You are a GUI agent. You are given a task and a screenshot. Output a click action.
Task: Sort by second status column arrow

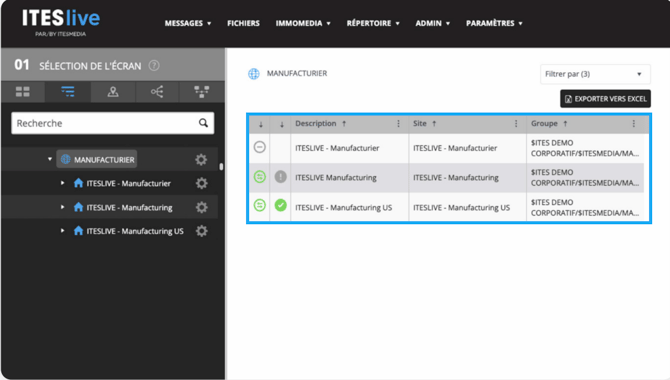pyautogui.click(x=282, y=124)
